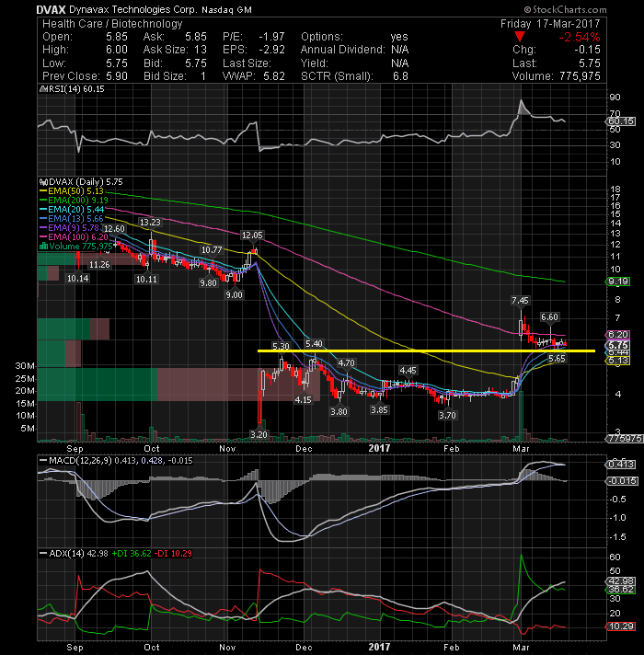Click the 4.70 peak annotation
This screenshot has height=655, width=644.
coord(346,363)
